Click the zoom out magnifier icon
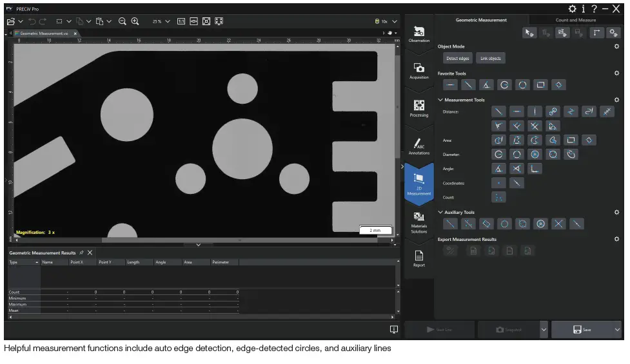Viewport: 630px width, 364px height. click(x=122, y=21)
